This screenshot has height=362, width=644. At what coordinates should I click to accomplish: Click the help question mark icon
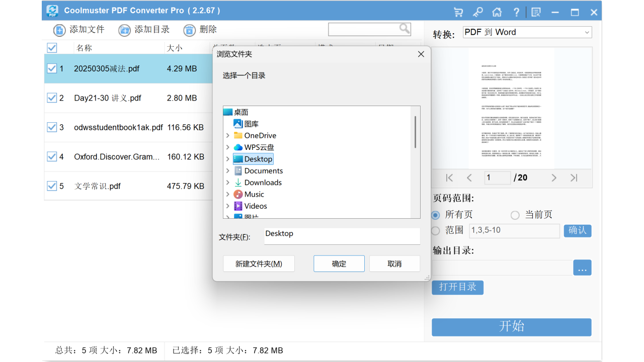(516, 12)
